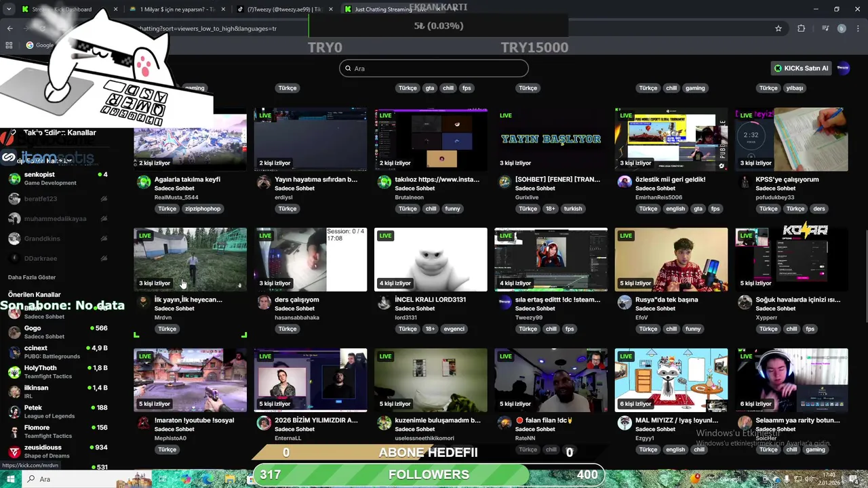Click the magnifier icon in Ara search

click(349, 68)
